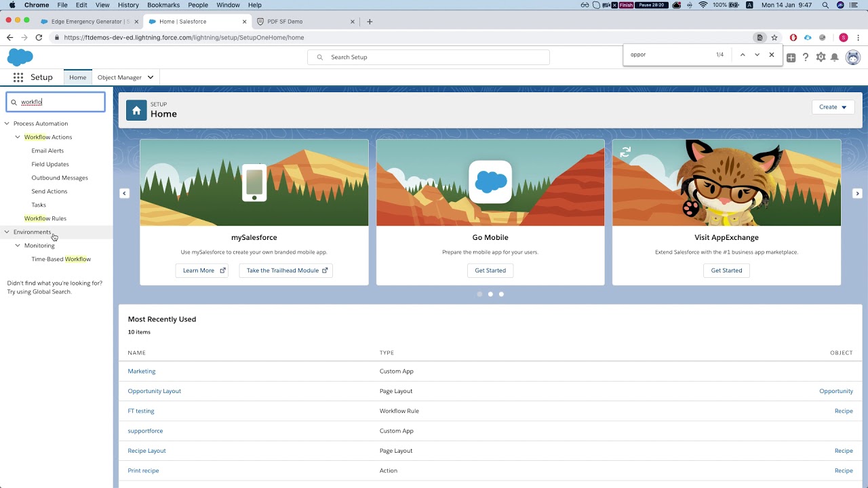The height and width of the screenshot is (488, 868).
Task: Go back in browser history
Action: point(9,38)
